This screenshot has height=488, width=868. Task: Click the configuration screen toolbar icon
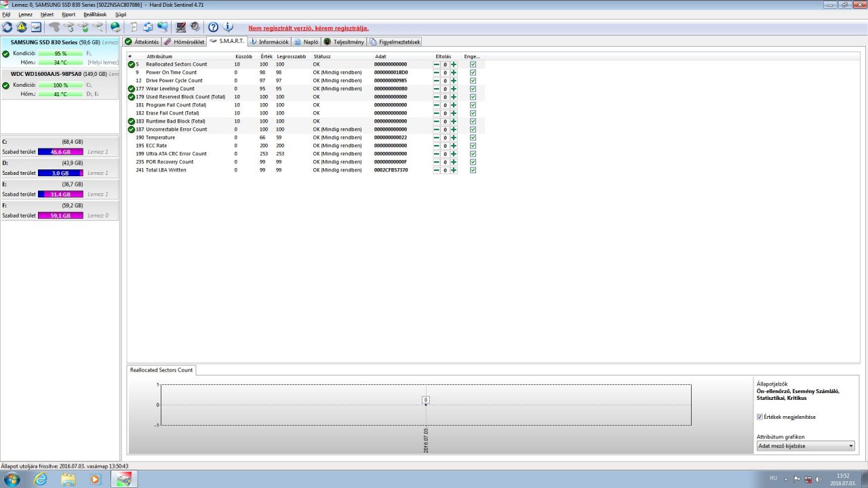click(181, 27)
